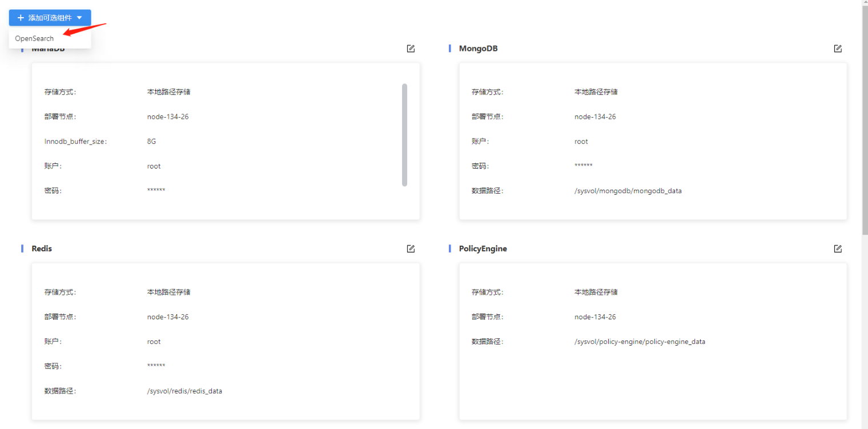868x429 pixels.
Task: Click node-134-26 in the MongoDB card
Action: pos(595,117)
